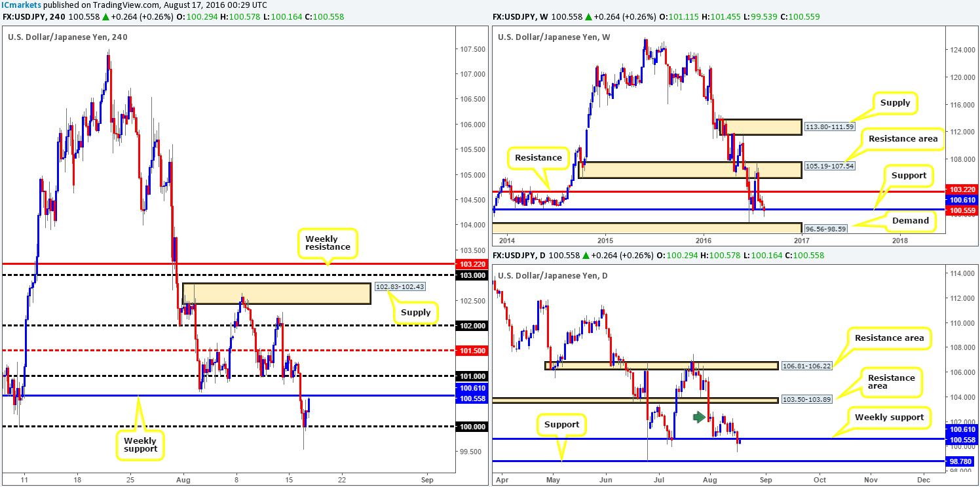Select title 'U.S. Dollar/Japanese Yen, 240'
The width and height of the screenshot is (980, 487).
pyautogui.click(x=67, y=37)
